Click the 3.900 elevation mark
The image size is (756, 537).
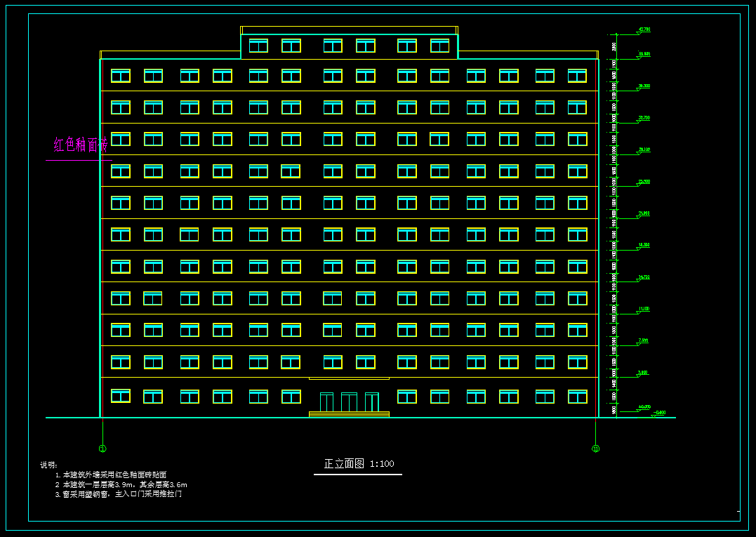click(643, 373)
